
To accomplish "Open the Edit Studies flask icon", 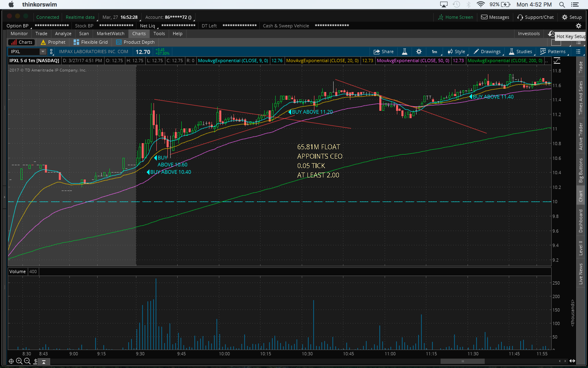I will pyautogui.click(x=405, y=52).
